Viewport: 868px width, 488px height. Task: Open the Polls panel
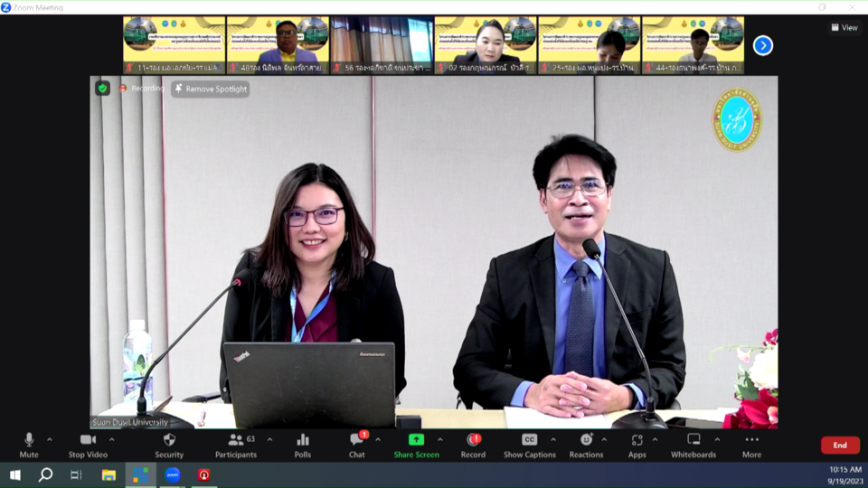(302, 444)
